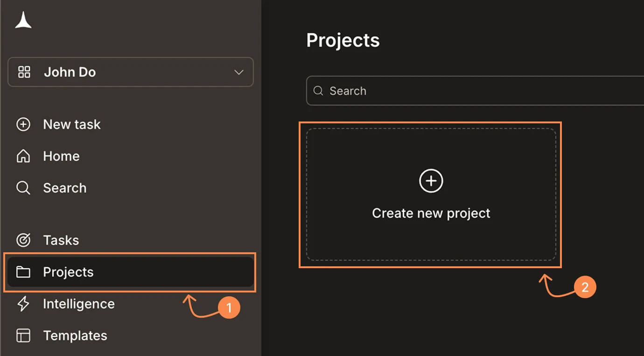Viewport: 644px width, 356px height.
Task: Open Templates from the sidebar
Action: [76, 335]
